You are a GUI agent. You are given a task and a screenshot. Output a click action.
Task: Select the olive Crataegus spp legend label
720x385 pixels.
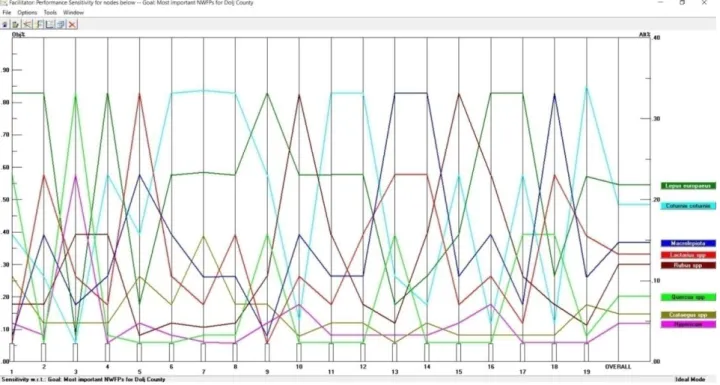point(688,315)
